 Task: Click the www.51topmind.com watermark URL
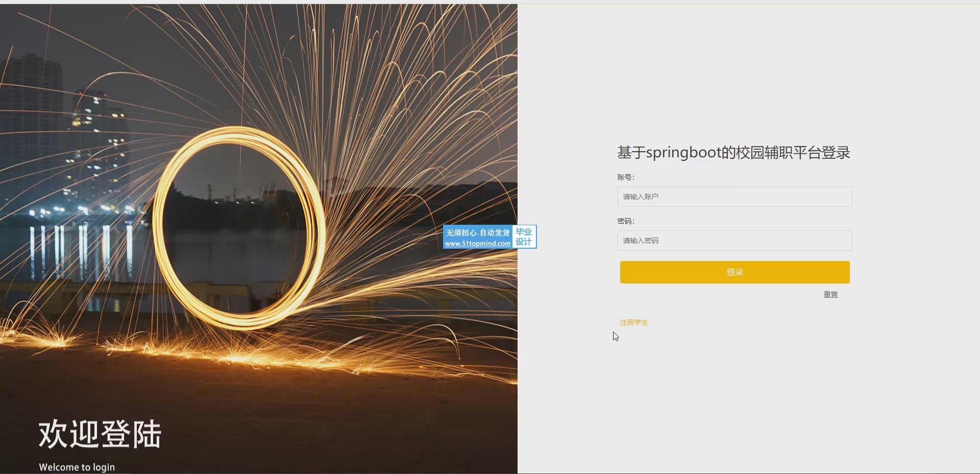477,244
